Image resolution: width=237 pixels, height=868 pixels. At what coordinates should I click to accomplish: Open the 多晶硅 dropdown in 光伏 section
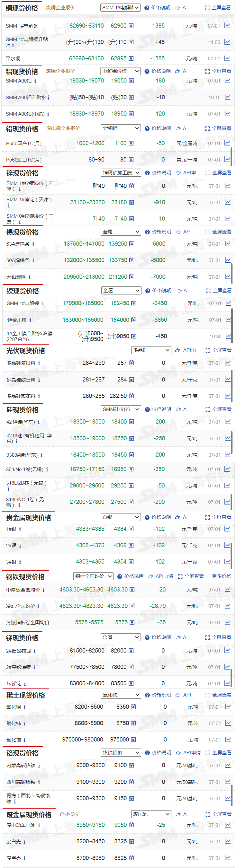coord(151,350)
